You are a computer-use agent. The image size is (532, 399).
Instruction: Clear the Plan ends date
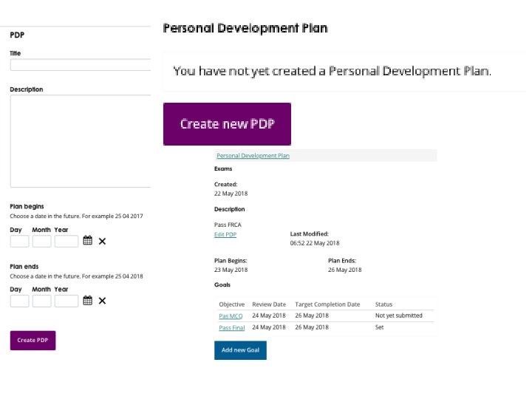(102, 301)
